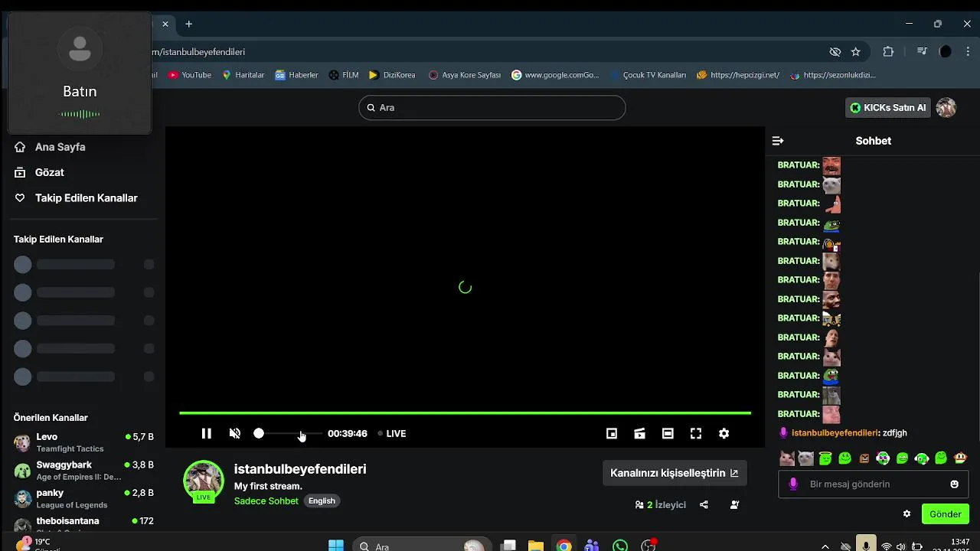
Task: Click the istanbulbeyefendileri channel avatar
Action: pyautogui.click(x=203, y=481)
